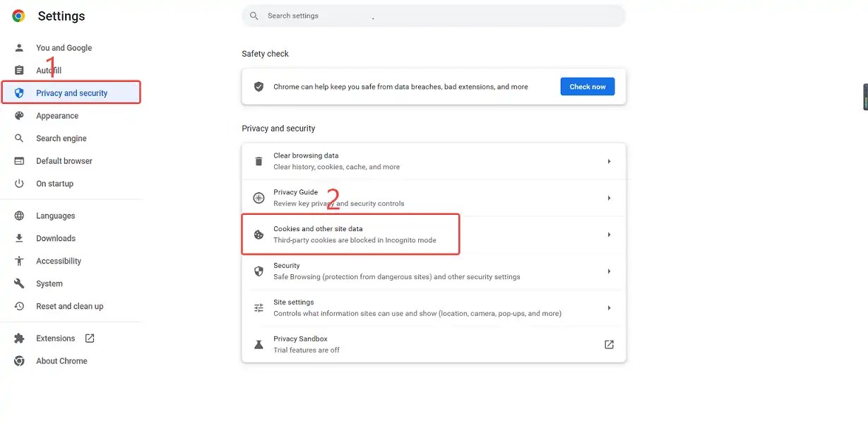Click the Downloads arrow icon in the sidebar
Viewport: 868px width, 424px height.
[19, 238]
